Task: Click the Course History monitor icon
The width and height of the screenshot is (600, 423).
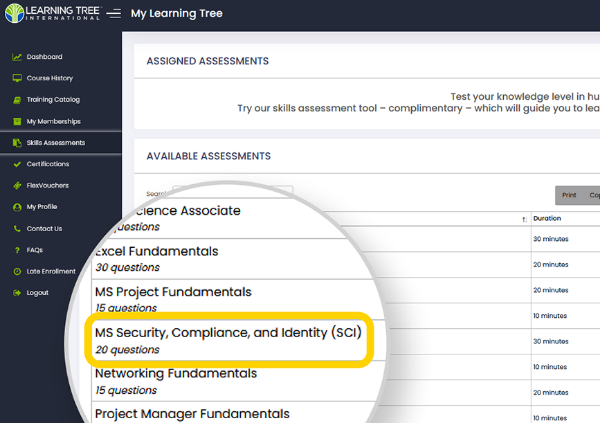Action: (17, 78)
